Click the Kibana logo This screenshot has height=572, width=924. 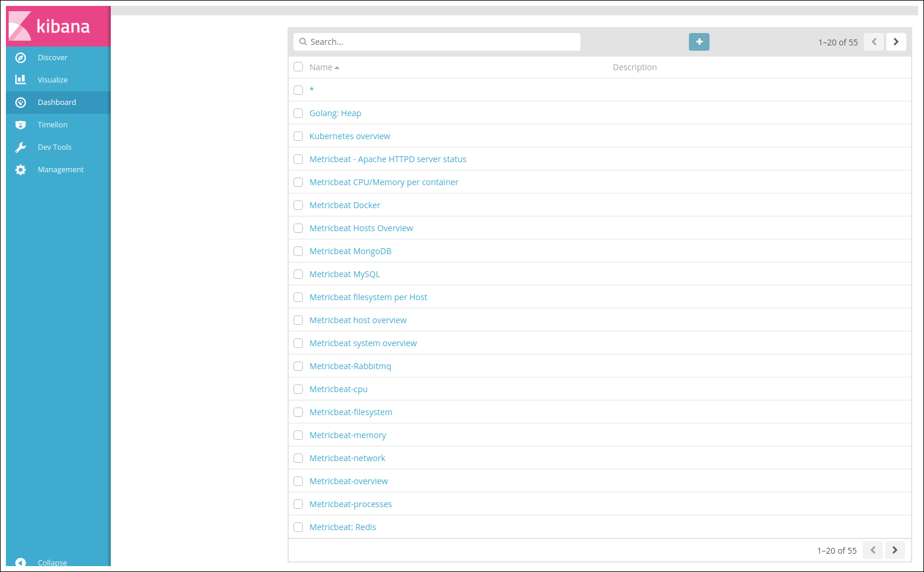coord(58,26)
